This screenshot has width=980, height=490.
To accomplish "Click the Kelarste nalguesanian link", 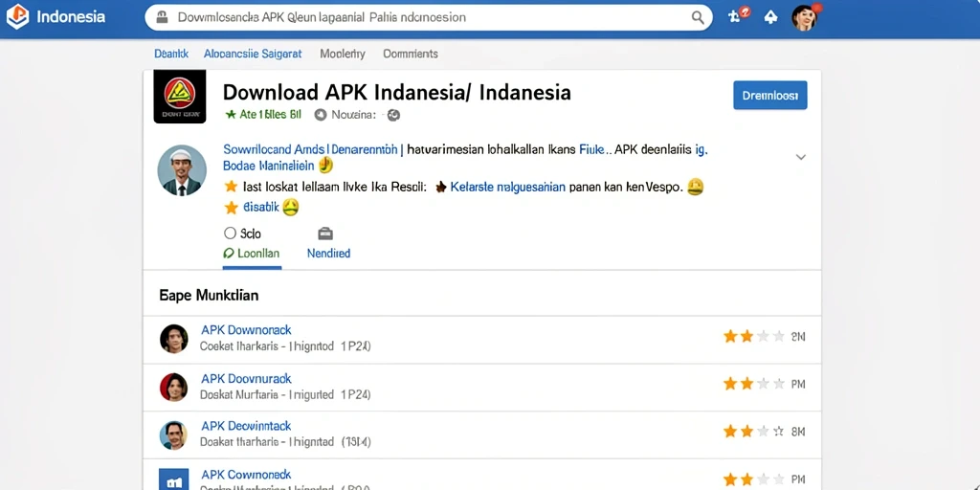I will 508,187.
